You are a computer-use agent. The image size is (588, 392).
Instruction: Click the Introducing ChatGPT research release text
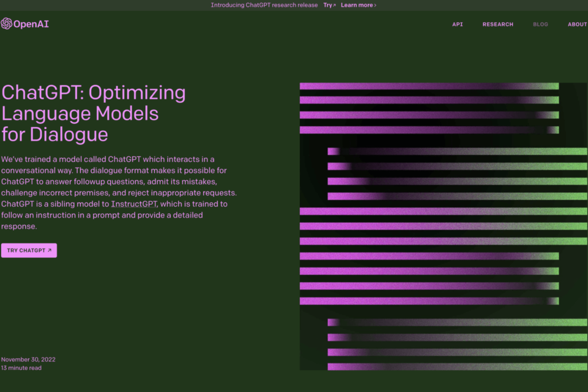point(264,5)
